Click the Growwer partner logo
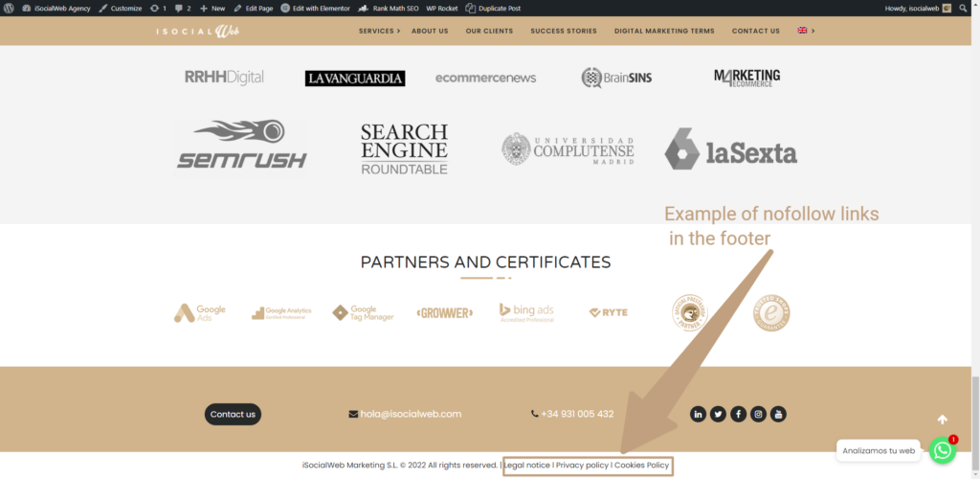 (444, 312)
